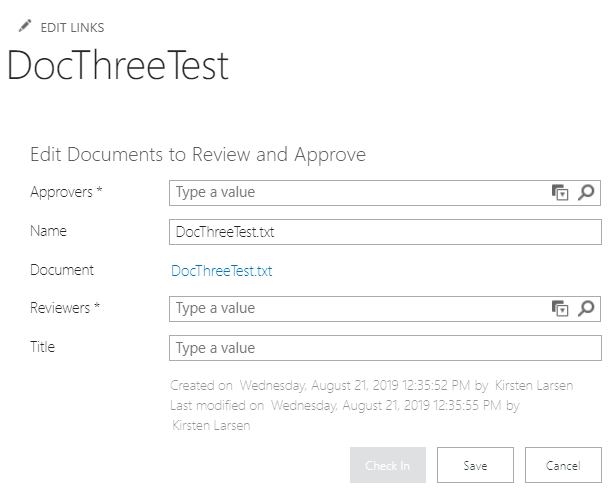Click the Approvers search magnifier icon
Screen dimensions: 614x492
coord(587,193)
